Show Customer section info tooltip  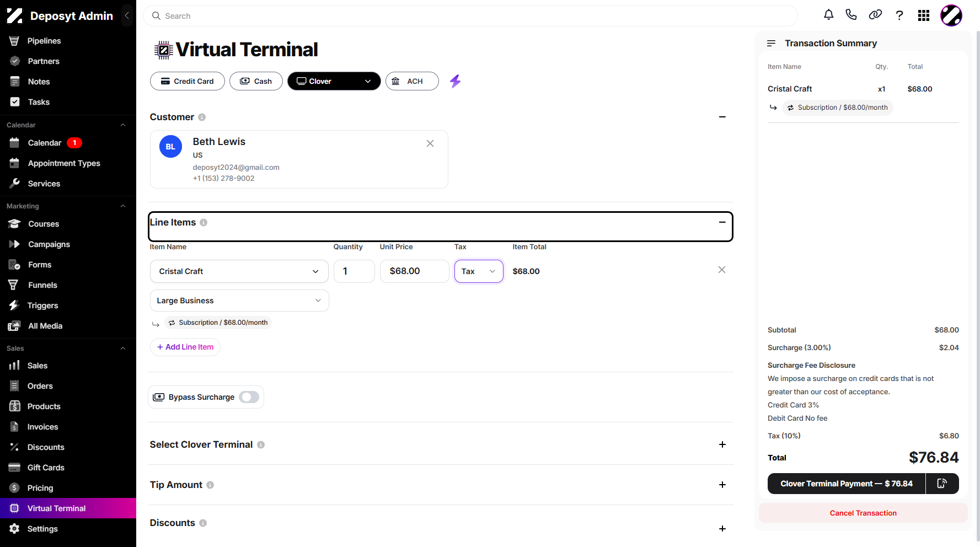click(202, 117)
